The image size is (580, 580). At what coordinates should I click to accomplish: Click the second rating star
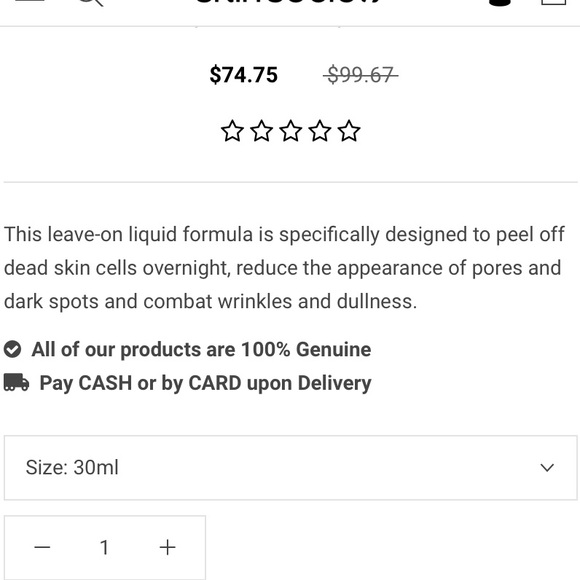click(262, 131)
